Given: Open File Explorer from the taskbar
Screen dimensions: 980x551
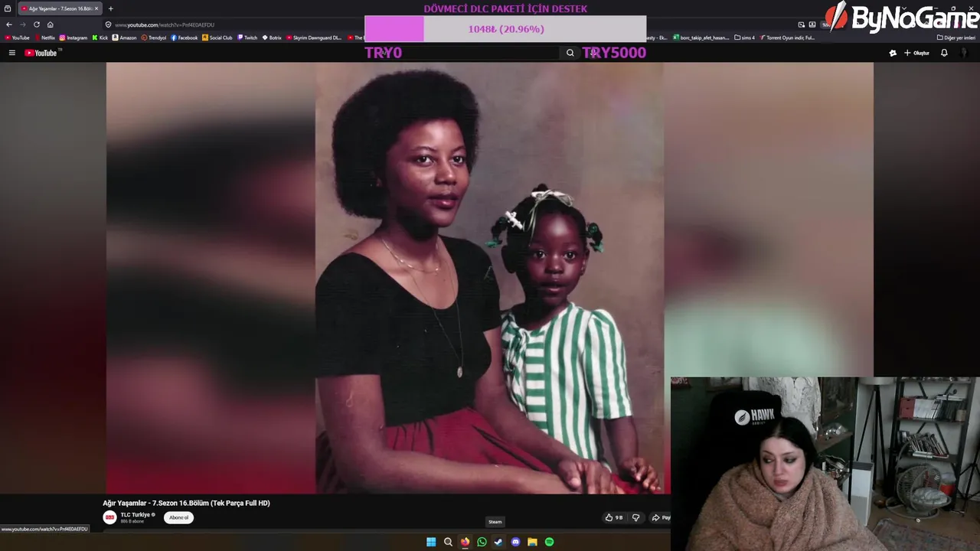Looking at the screenshot, I should (532, 542).
